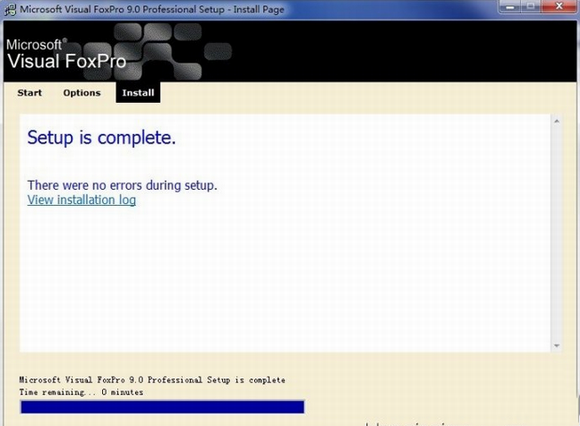Image resolution: width=580 pixels, height=426 pixels.
Task: Click the scrollbar down arrow in log pane
Action: tap(556, 346)
